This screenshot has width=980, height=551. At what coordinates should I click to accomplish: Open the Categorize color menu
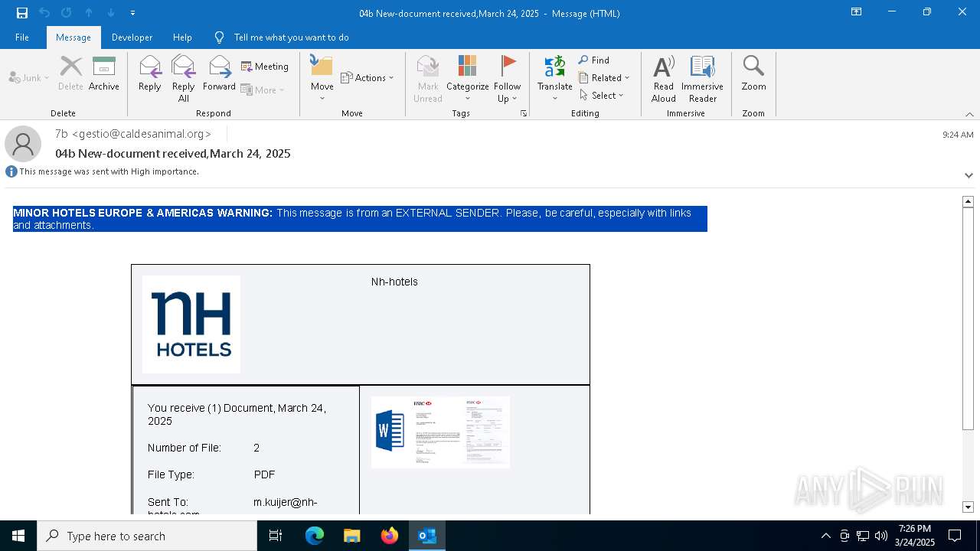pyautogui.click(x=468, y=78)
